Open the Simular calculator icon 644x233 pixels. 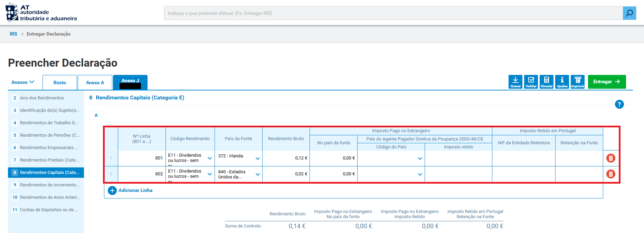pyautogui.click(x=547, y=82)
